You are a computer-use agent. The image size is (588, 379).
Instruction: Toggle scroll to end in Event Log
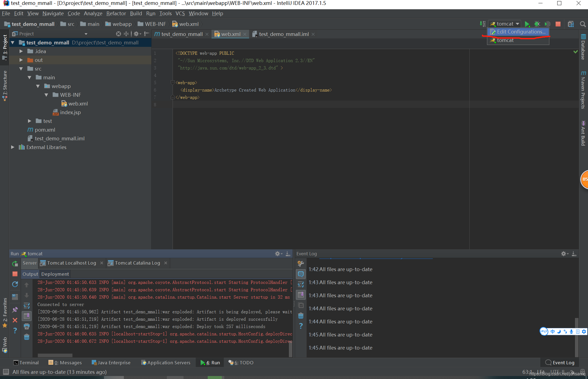[301, 295]
